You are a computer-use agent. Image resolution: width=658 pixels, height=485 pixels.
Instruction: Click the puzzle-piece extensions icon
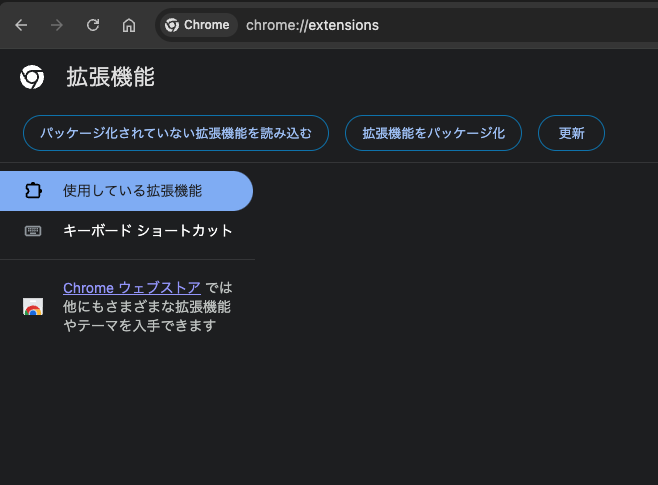[x=33, y=191]
